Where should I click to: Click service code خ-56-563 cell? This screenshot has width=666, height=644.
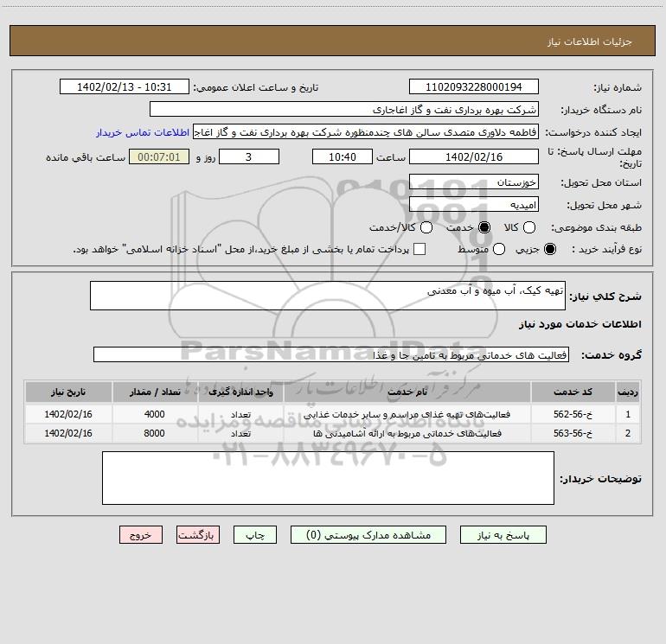573,433
